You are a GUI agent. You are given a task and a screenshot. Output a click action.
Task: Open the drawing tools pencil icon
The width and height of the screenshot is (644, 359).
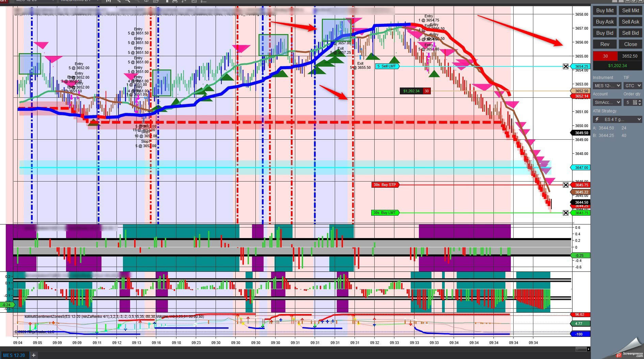(x=119, y=1)
